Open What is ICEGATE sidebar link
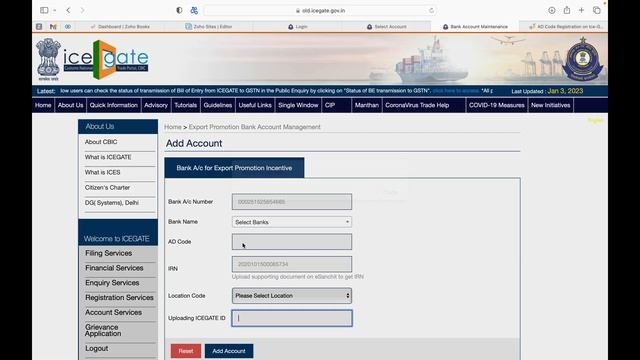640x360 pixels. click(x=108, y=157)
